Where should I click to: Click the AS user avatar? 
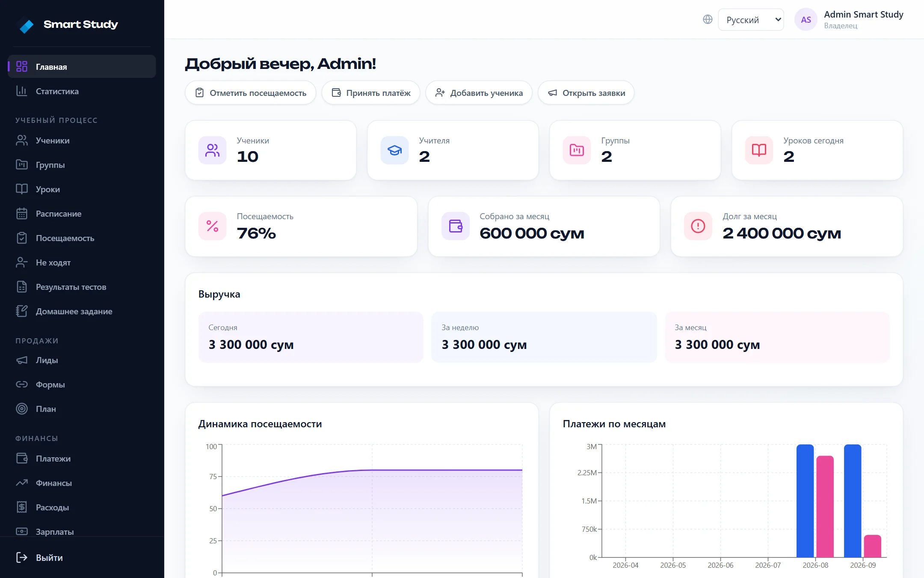tap(806, 20)
